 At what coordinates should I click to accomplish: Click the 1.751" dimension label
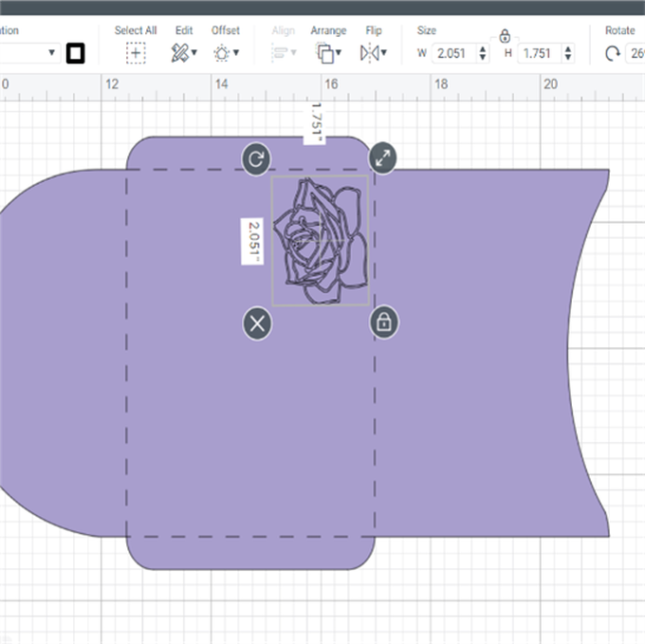coord(315,122)
